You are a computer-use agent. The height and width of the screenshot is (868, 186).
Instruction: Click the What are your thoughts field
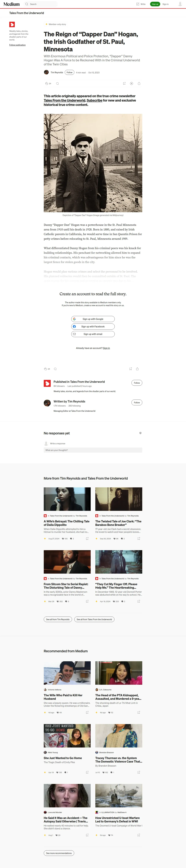[93, 450]
